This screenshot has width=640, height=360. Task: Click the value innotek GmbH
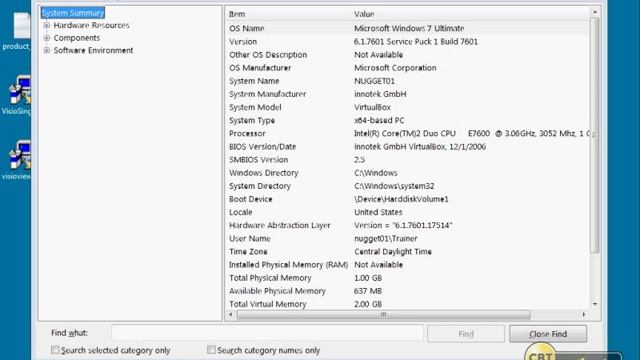pos(380,94)
